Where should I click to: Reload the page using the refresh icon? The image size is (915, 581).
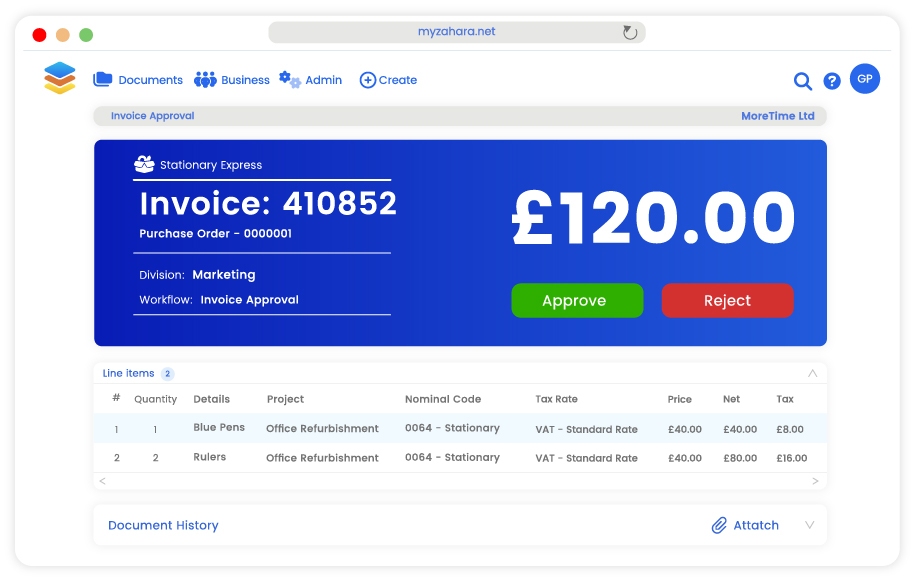pos(630,32)
